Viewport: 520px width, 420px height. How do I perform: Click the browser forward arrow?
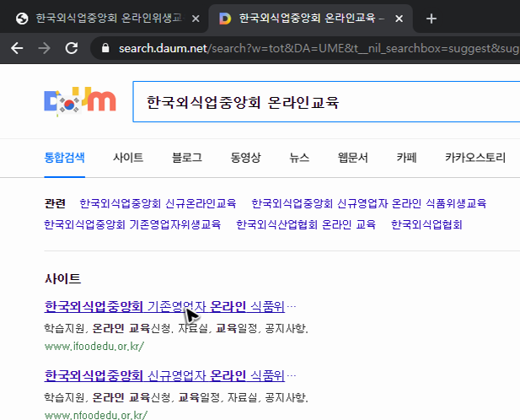coord(44,48)
